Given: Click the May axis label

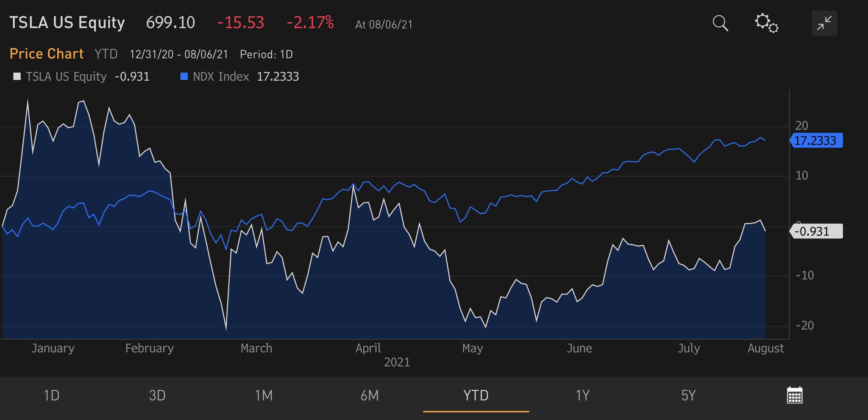Looking at the screenshot, I should pyautogui.click(x=473, y=348).
